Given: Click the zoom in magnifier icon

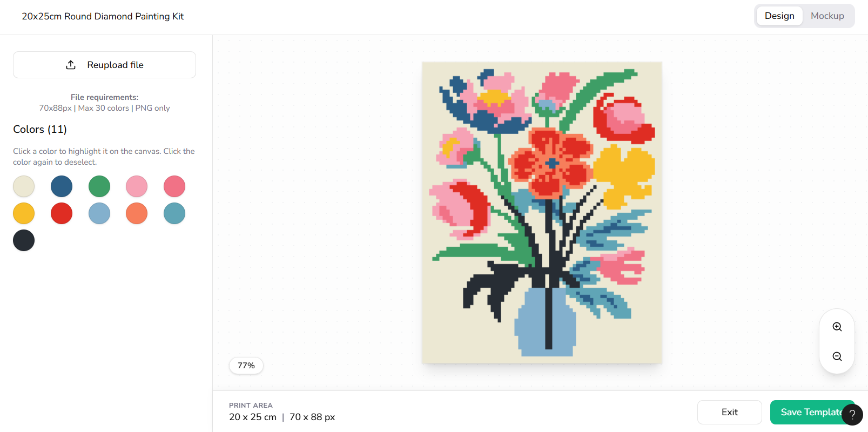Looking at the screenshot, I should [x=837, y=327].
